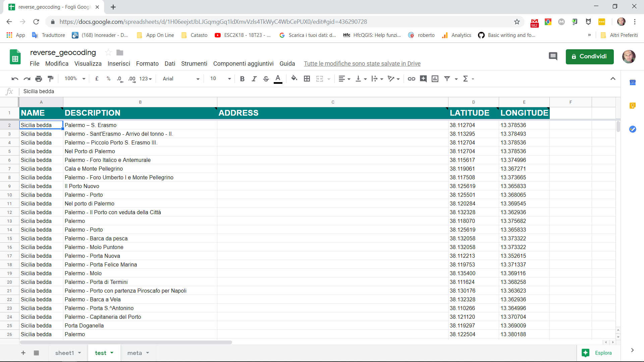Screen dimensions: 644x362
Task: Open the fill color picker
Action: [294, 79]
